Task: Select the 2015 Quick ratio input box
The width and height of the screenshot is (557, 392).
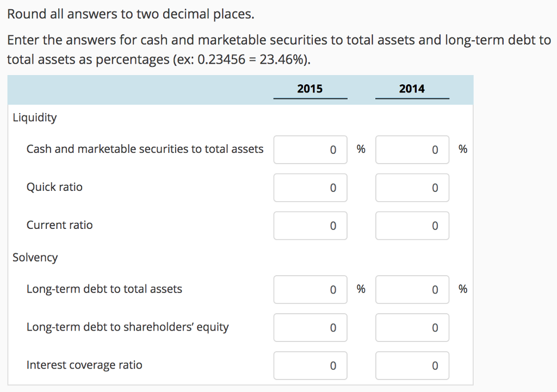Action: tap(310, 187)
